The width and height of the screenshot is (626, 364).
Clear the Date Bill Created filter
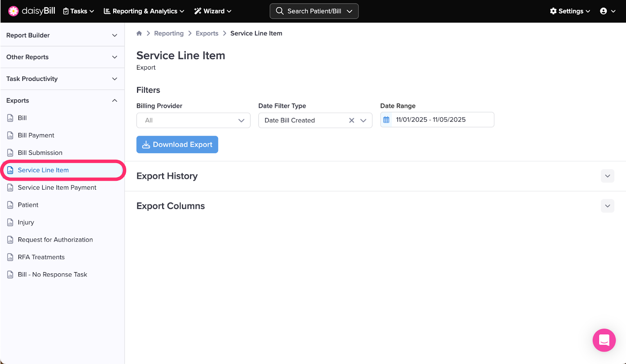[351, 120]
